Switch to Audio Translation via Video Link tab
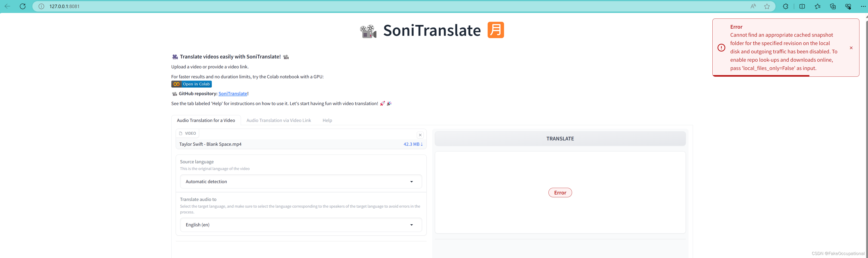This screenshot has width=868, height=258. point(278,120)
